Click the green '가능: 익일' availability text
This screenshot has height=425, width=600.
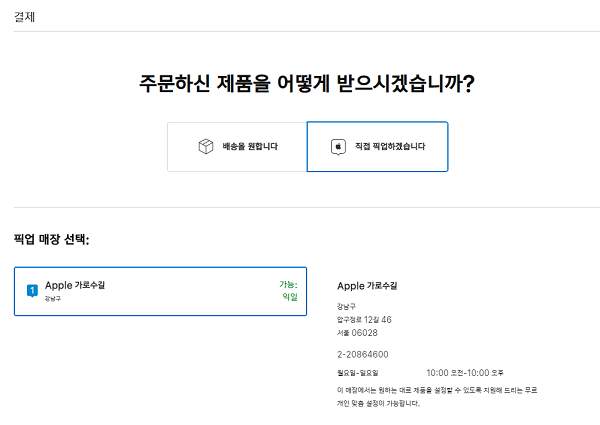[x=289, y=291]
